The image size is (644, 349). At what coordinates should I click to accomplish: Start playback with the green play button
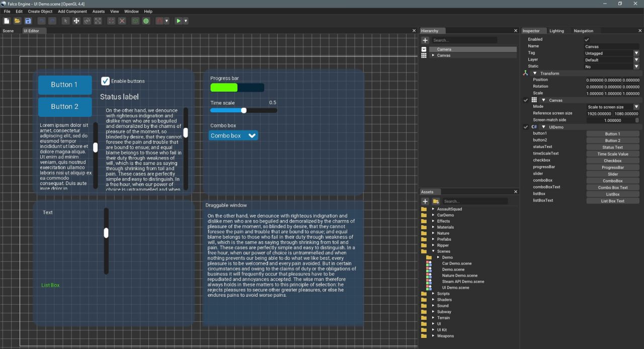pos(178,21)
